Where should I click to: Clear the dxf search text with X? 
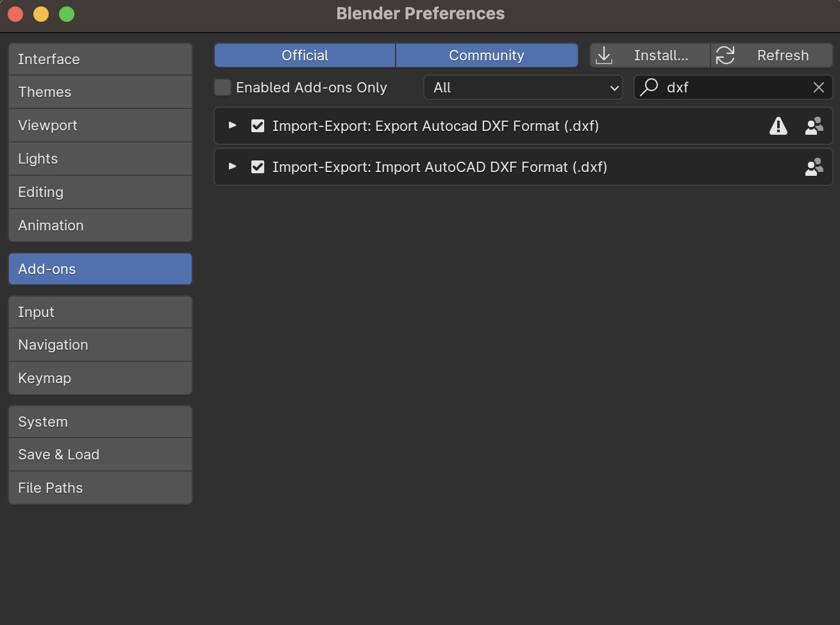tap(819, 87)
